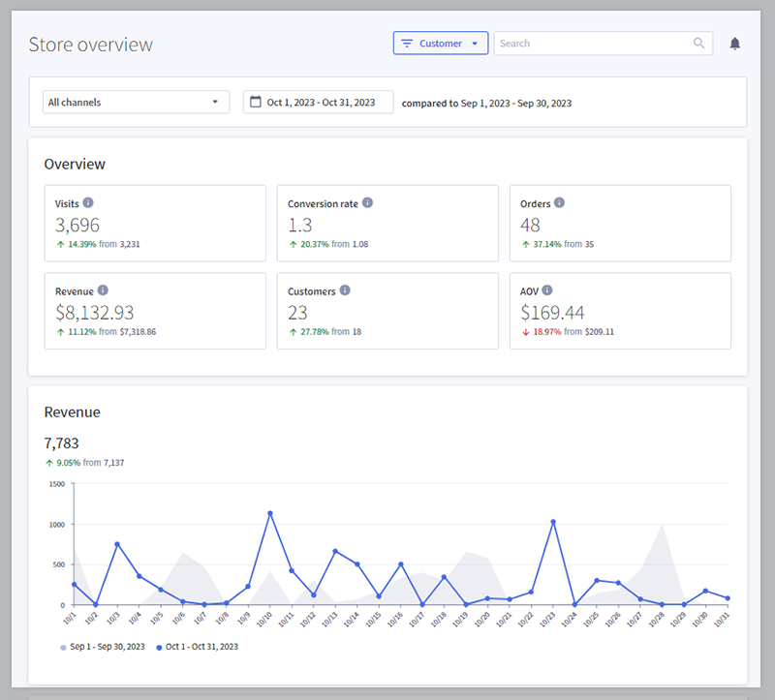Show info tooltip for Customers
Screen dimensions: 775x700
(x=345, y=290)
